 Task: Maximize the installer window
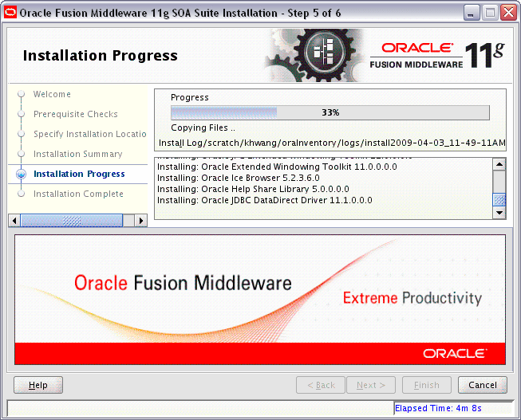[490, 13]
